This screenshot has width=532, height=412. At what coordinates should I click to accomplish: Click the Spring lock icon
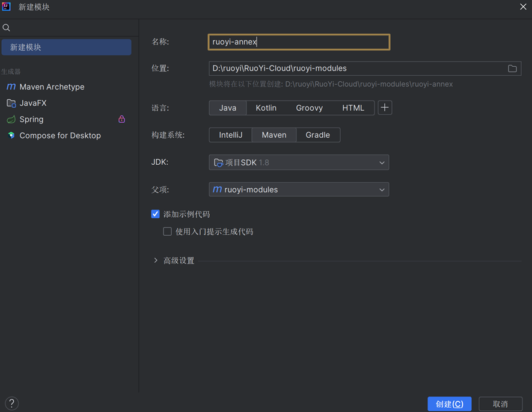[x=121, y=119]
